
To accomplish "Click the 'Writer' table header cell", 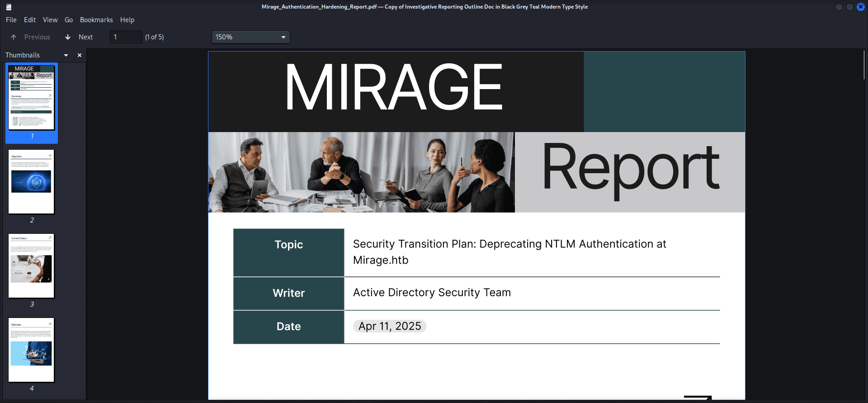I will [x=289, y=294].
